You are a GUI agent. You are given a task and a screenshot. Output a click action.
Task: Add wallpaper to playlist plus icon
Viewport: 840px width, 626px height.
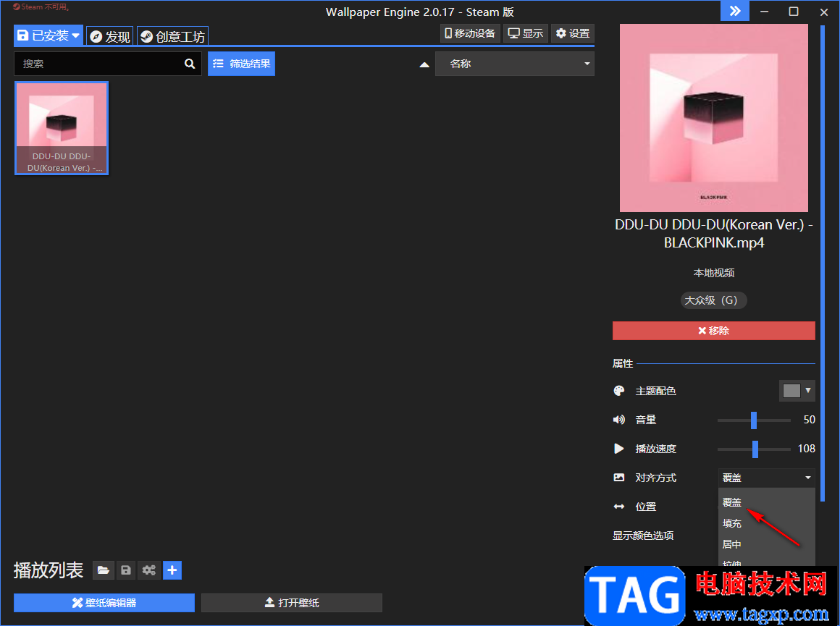pyautogui.click(x=172, y=570)
